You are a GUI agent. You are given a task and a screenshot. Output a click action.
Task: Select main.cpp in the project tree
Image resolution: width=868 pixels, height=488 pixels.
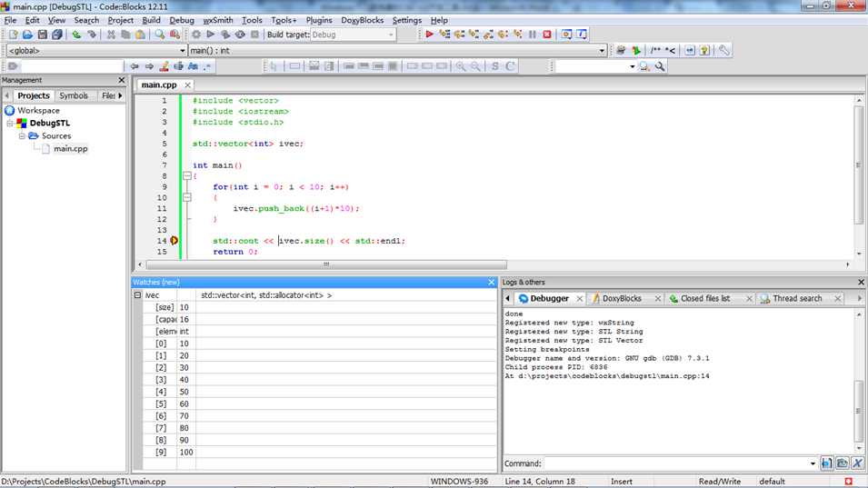[70, 148]
